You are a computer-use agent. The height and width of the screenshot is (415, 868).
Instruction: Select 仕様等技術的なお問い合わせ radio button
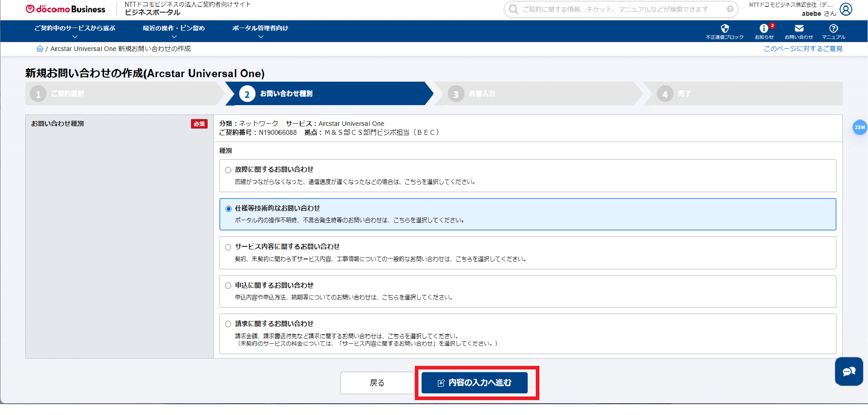click(228, 209)
